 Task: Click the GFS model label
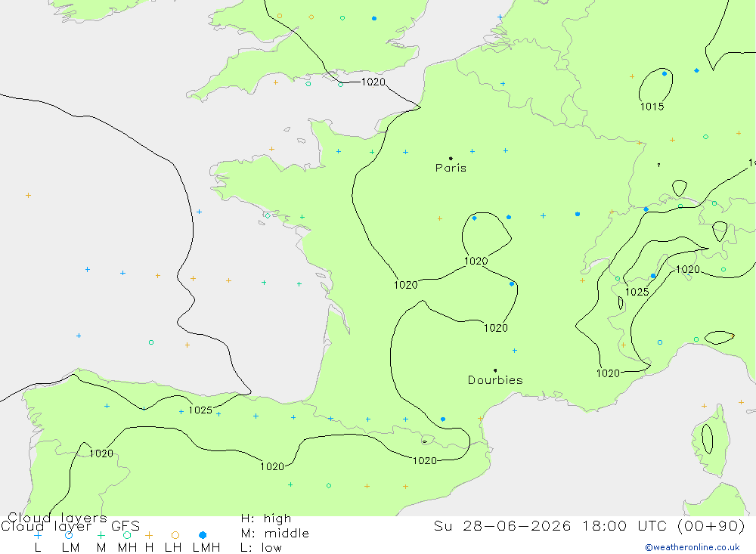(125, 526)
